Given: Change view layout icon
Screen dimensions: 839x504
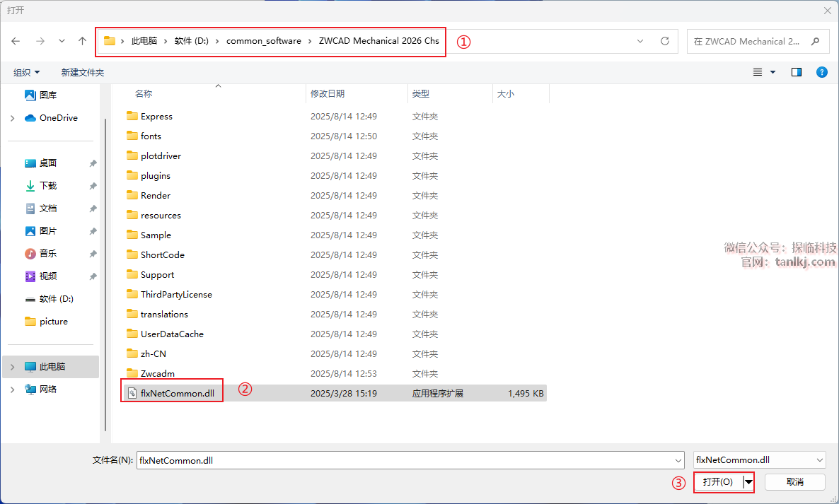Looking at the screenshot, I should (x=758, y=72).
